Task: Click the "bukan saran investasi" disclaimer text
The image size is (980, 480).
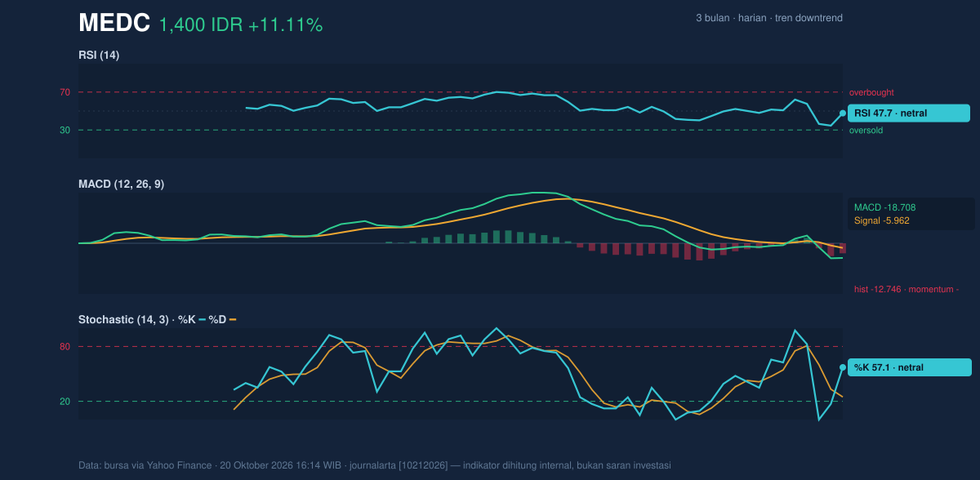Action: coord(624,465)
